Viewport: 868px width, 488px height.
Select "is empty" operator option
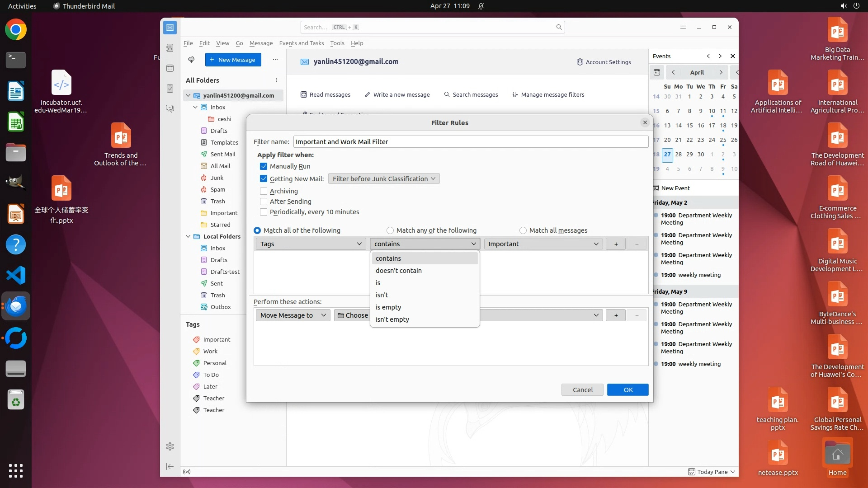388,307
